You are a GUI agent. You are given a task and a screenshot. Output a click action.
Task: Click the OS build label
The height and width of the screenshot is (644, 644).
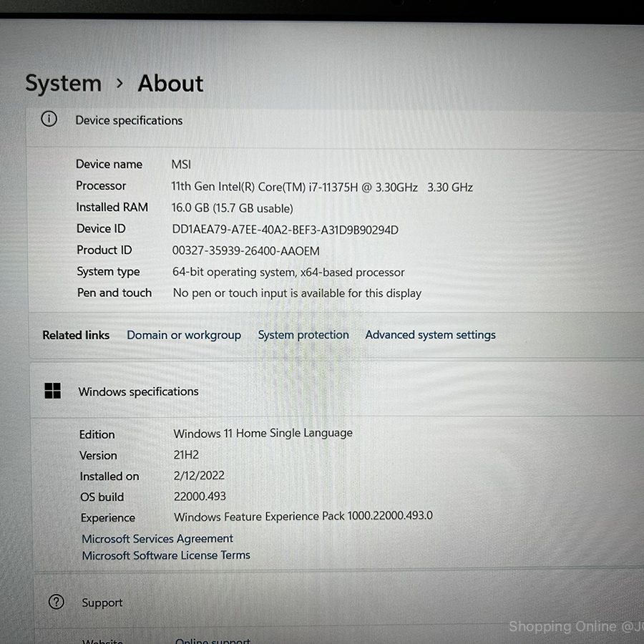102,497
